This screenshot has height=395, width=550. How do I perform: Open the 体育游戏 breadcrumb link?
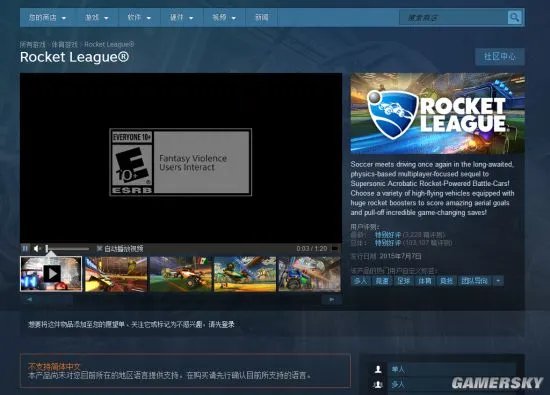(65, 45)
